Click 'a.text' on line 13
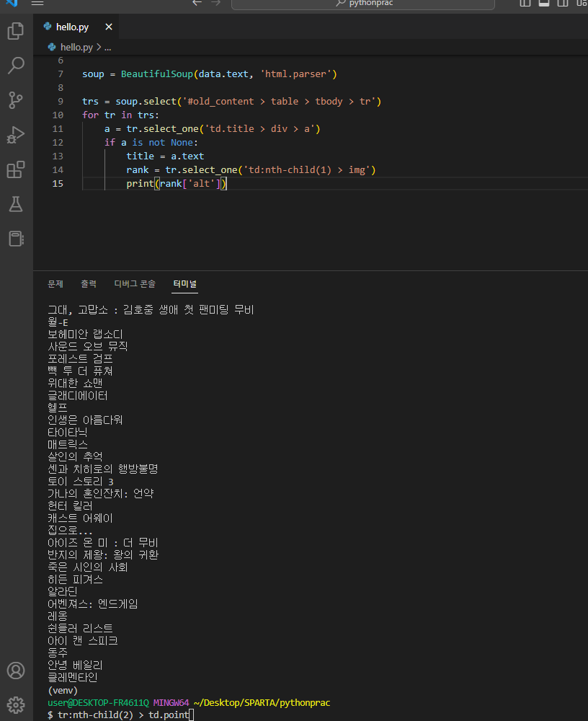 (x=187, y=156)
